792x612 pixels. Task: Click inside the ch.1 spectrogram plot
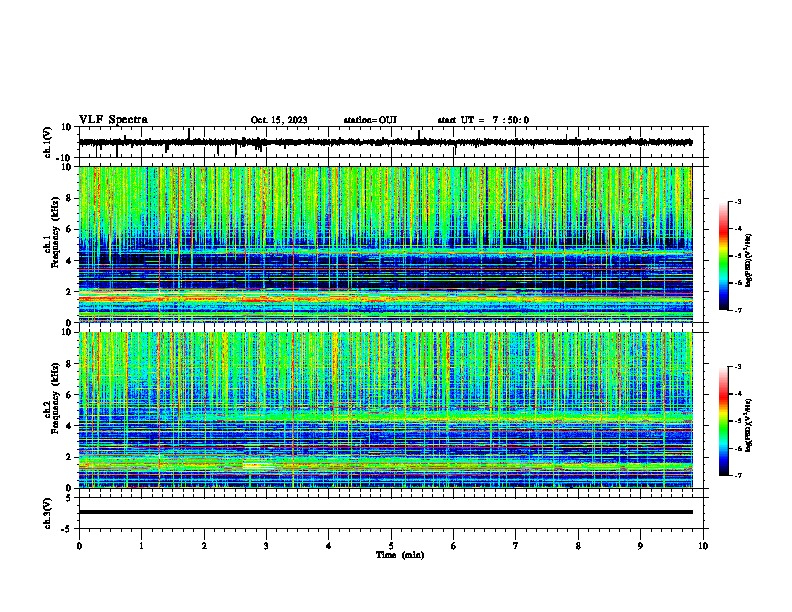coord(385,244)
